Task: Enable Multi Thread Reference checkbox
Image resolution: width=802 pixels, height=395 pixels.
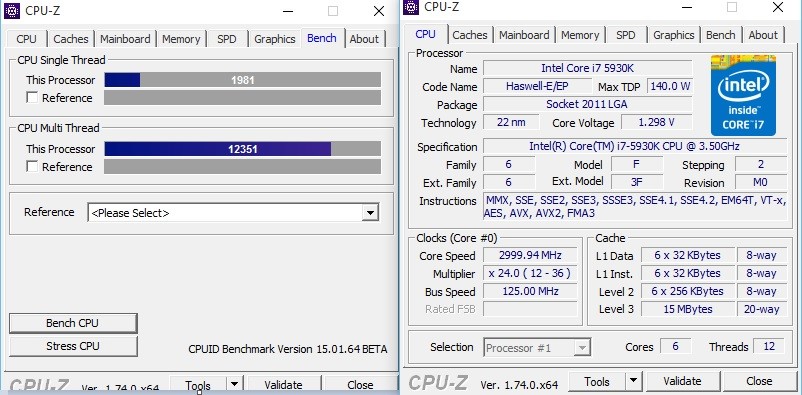Action: [x=32, y=166]
